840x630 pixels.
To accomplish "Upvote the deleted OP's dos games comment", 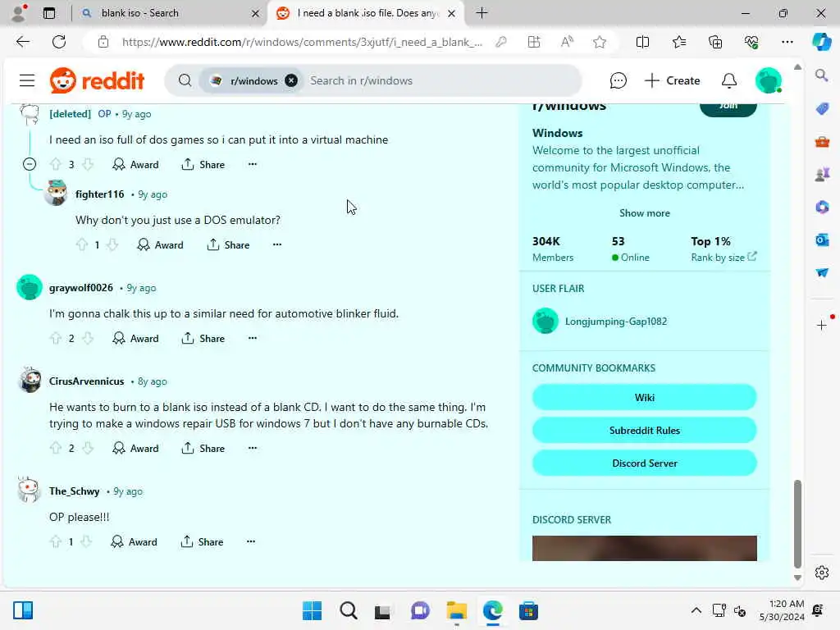I will pyautogui.click(x=55, y=164).
